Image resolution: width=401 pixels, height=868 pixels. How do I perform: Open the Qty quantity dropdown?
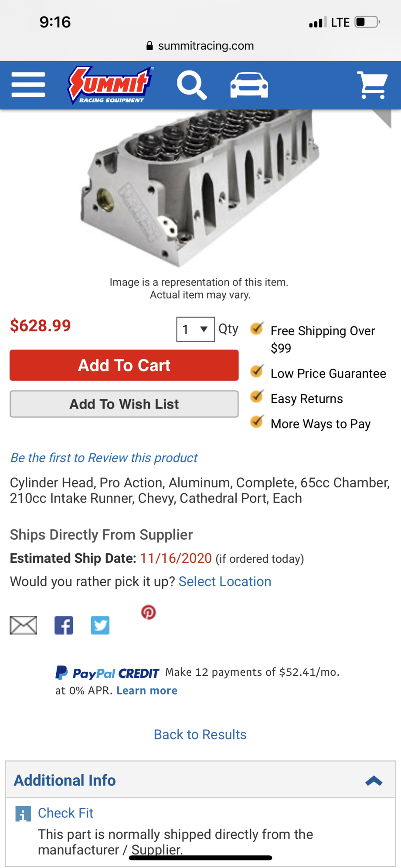[195, 329]
